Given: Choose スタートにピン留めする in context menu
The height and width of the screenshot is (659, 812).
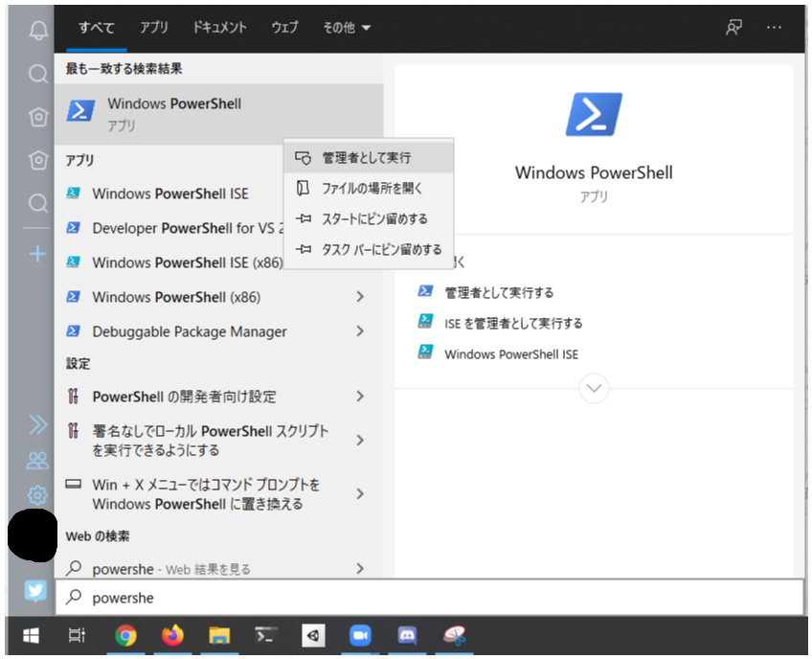Looking at the screenshot, I should pos(369,218).
